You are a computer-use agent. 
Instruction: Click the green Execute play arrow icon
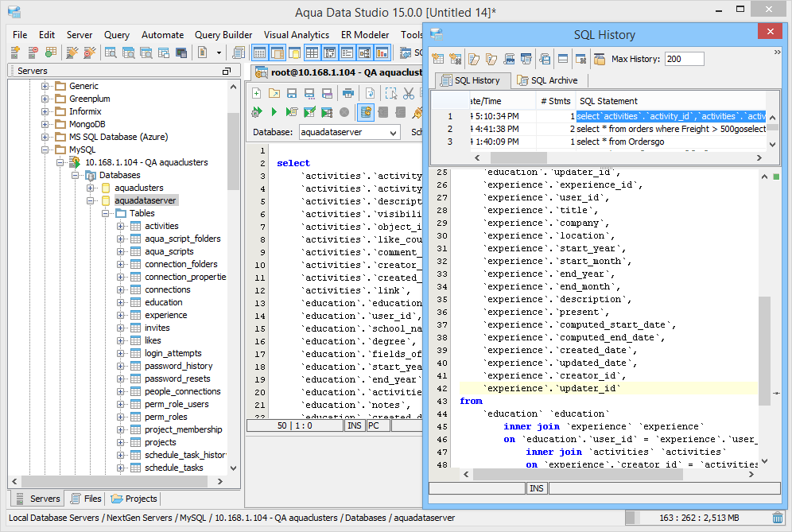pos(274,111)
